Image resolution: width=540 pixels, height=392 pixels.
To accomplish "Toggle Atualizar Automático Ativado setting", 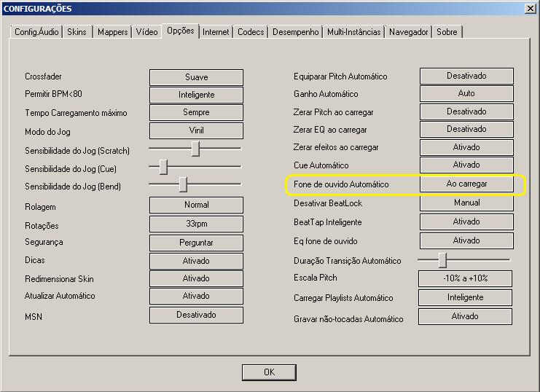I will point(196,296).
